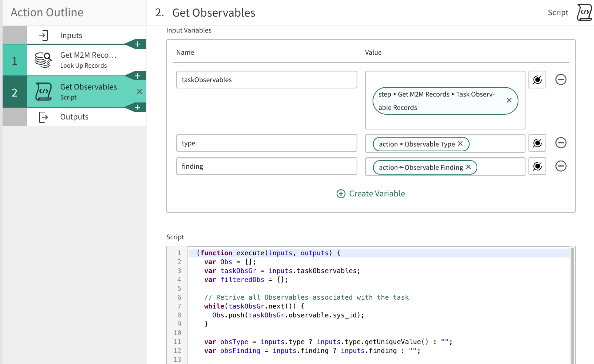
Task: Remove the Observable Type data pill
Action: coord(460,144)
